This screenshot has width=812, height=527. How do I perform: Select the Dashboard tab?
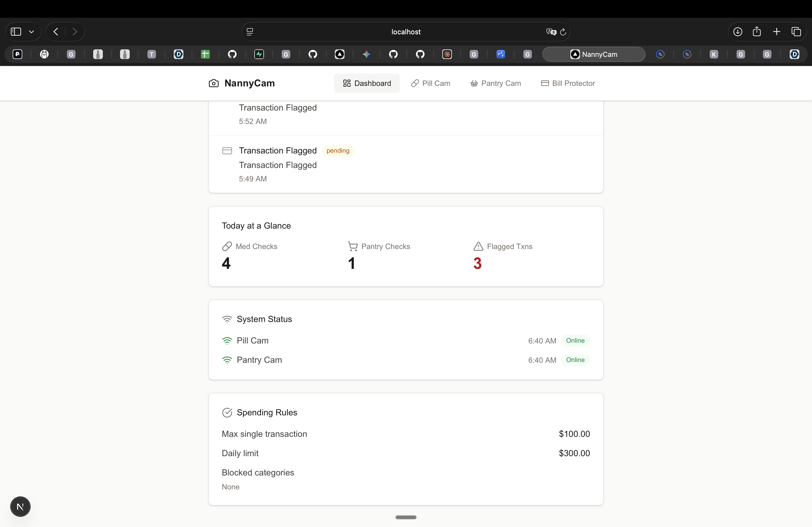[x=367, y=83]
